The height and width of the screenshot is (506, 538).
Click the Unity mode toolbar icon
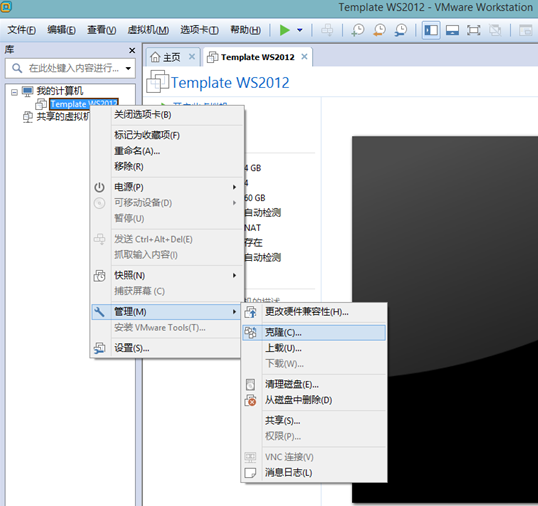click(495, 30)
